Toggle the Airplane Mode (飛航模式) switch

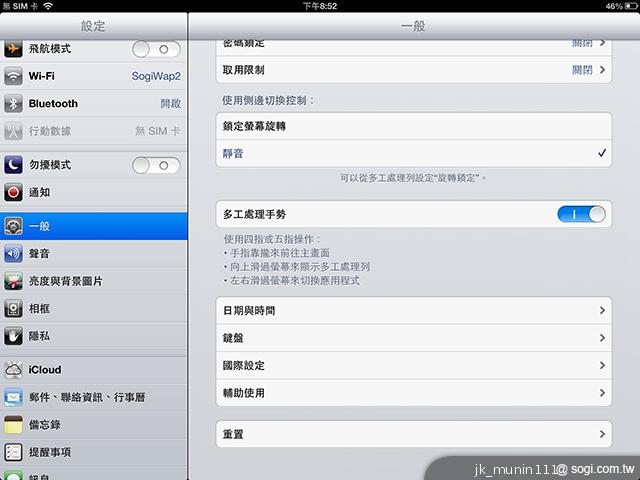point(156,49)
